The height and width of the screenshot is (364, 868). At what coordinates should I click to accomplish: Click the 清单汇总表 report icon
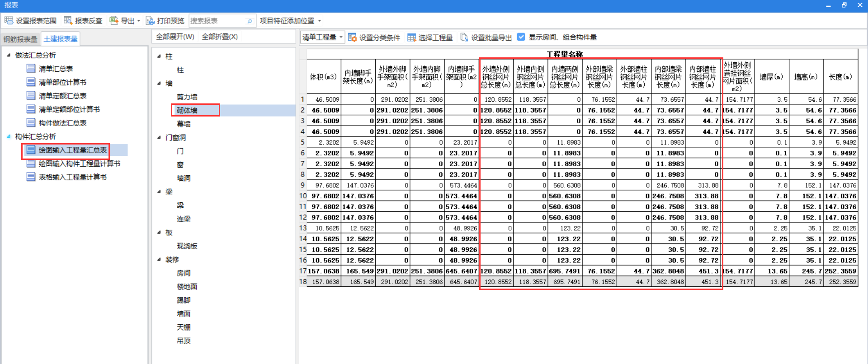click(x=31, y=69)
